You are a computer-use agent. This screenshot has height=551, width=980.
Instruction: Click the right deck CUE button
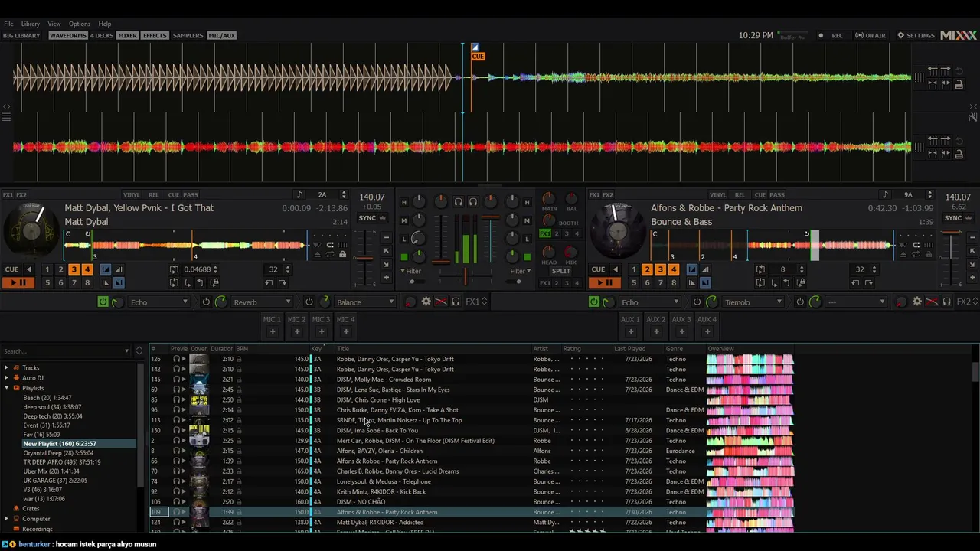(599, 269)
